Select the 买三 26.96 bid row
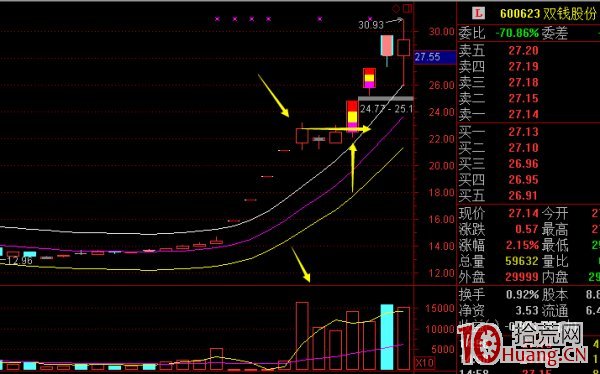 (x=529, y=164)
